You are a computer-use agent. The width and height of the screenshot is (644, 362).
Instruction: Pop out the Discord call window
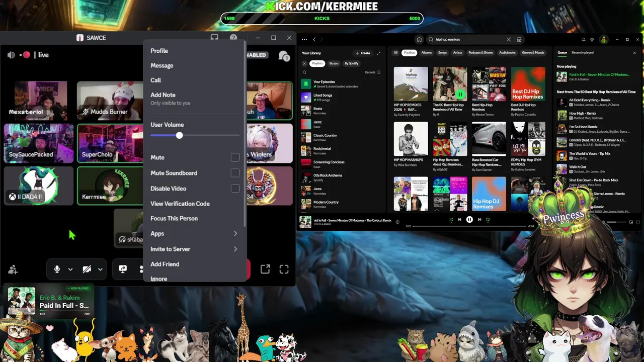pos(265,269)
